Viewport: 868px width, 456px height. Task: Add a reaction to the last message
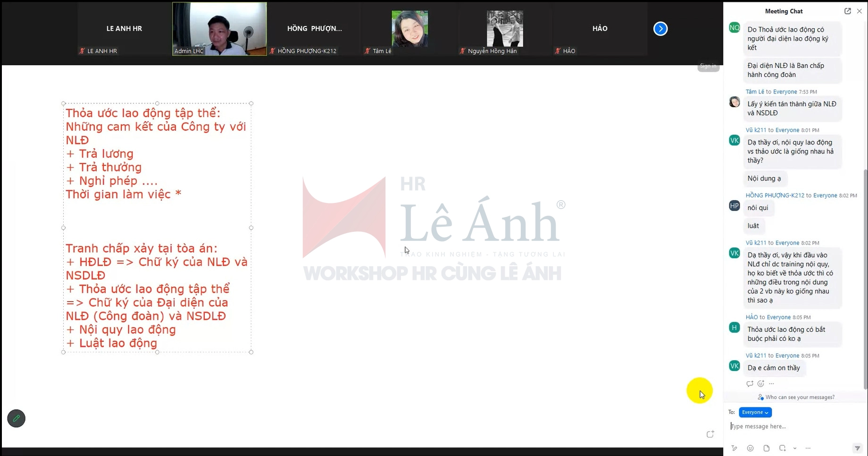(x=760, y=384)
